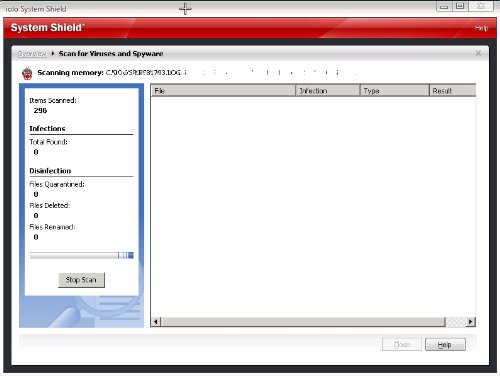Click the Files Renamed label
Viewport: 500px width, 376px height.
(x=52, y=227)
